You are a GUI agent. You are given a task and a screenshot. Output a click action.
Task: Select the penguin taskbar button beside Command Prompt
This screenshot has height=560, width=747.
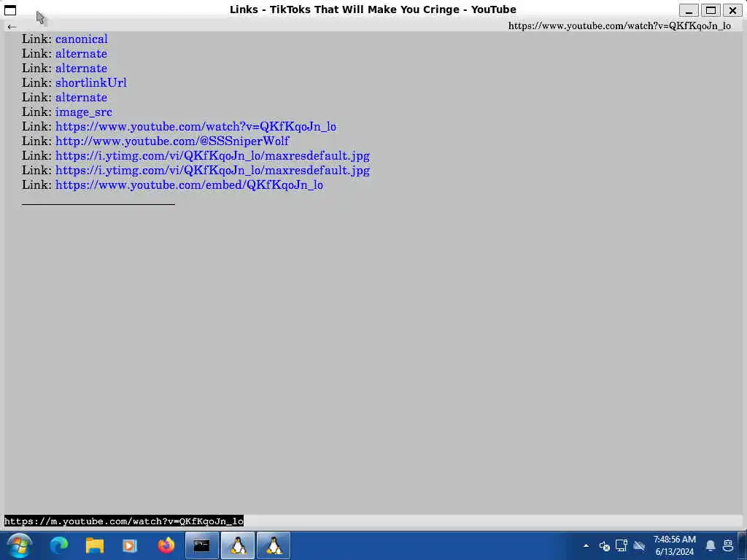pyautogui.click(x=238, y=545)
